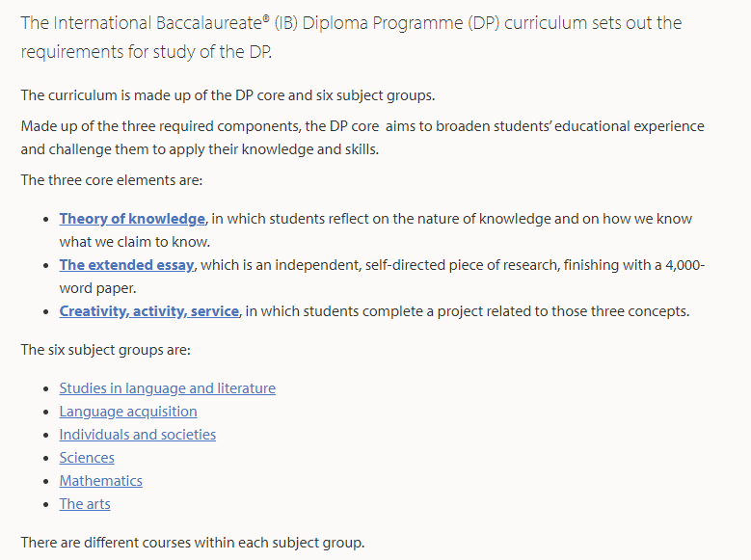The height and width of the screenshot is (560, 751).
Task: Visit the Individuals and societies link
Action: [x=138, y=435]
